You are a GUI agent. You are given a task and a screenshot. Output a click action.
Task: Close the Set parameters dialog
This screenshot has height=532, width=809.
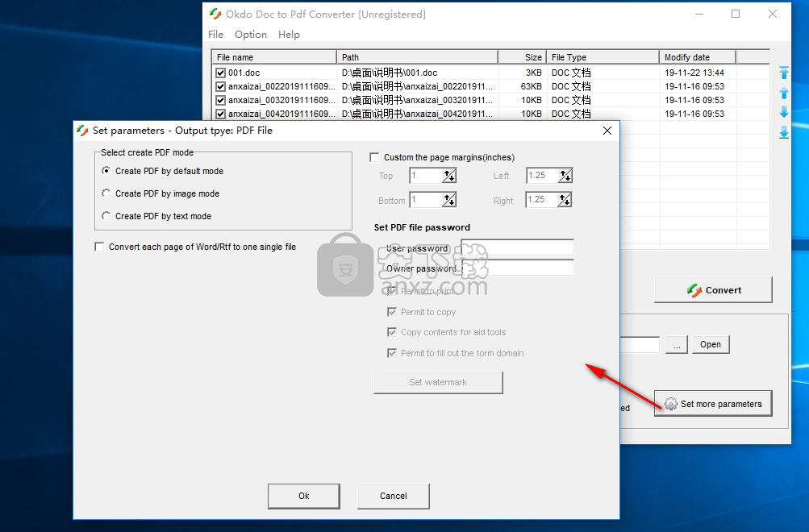click(x=607, y=131)
